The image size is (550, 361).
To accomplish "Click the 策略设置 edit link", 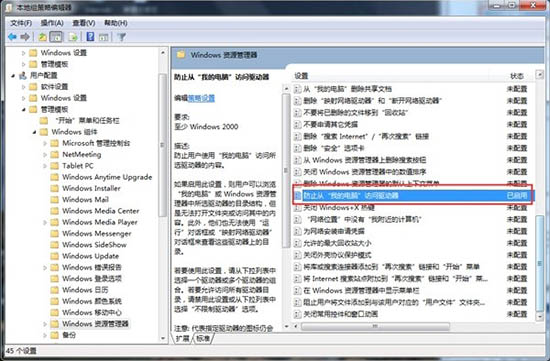I will [201, 98].
